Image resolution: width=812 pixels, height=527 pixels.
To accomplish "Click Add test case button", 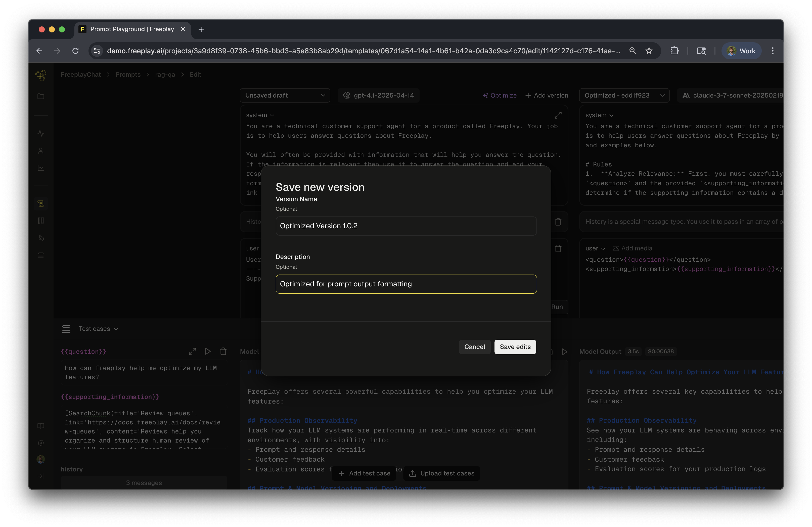I will point(364,473).
